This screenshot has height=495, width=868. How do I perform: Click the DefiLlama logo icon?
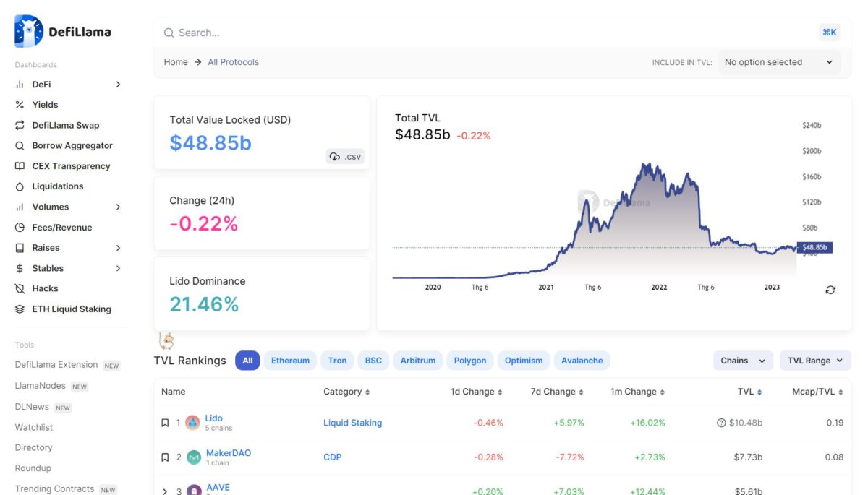click(x=29, y=31)
